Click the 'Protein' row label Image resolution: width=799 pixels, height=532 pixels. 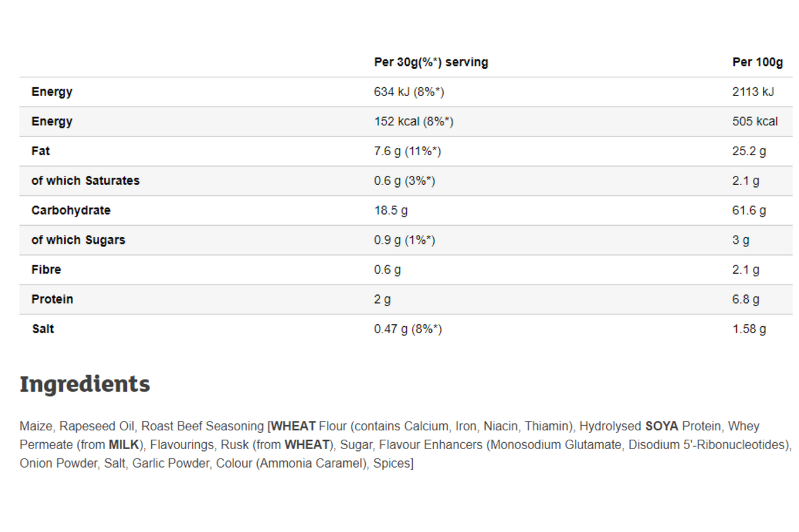pos(52,299)
